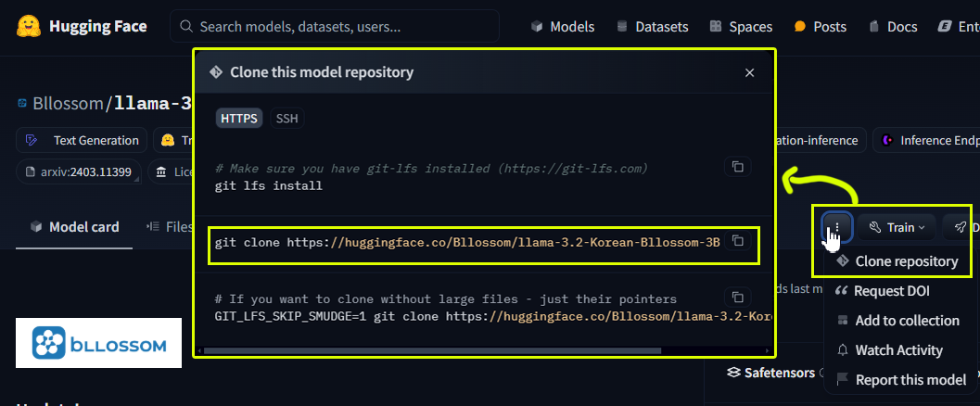Switch to the SSH clone option

pos(286,119)
